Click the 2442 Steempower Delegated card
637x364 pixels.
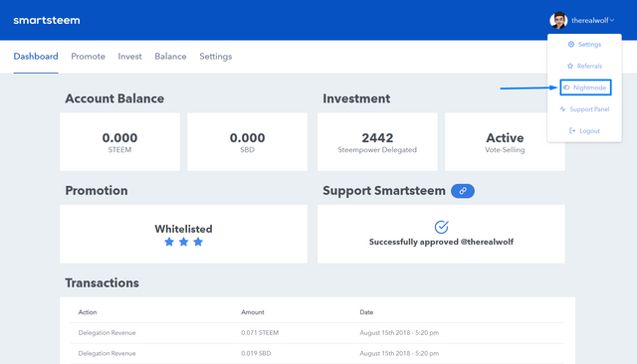click(377, 141)
